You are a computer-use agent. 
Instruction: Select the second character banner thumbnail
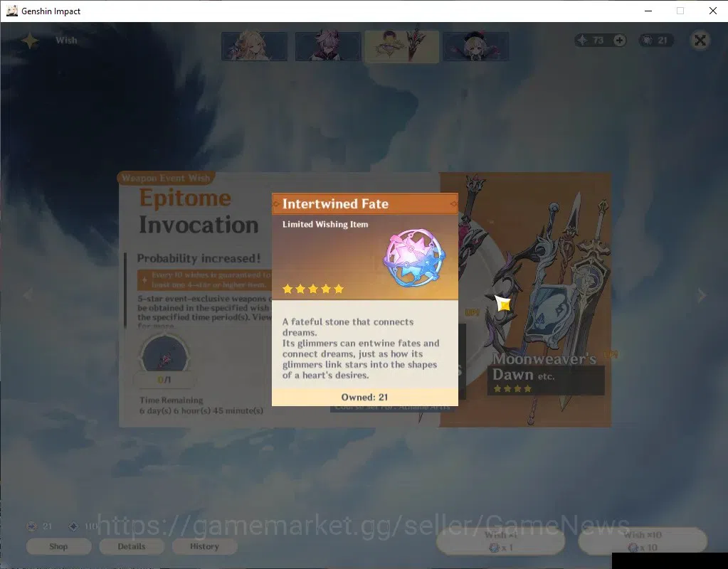[x=328, y=46]
